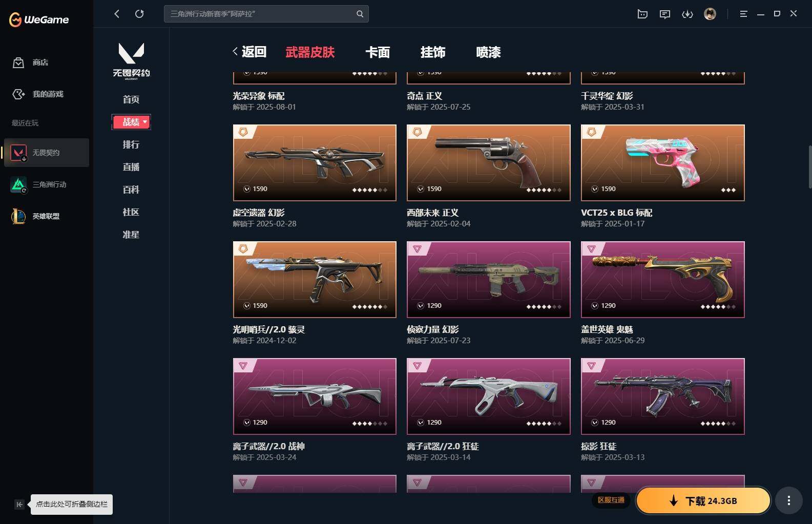Switch to the 卡面 tab
812x524 pixels.
(x=378, y=52)
